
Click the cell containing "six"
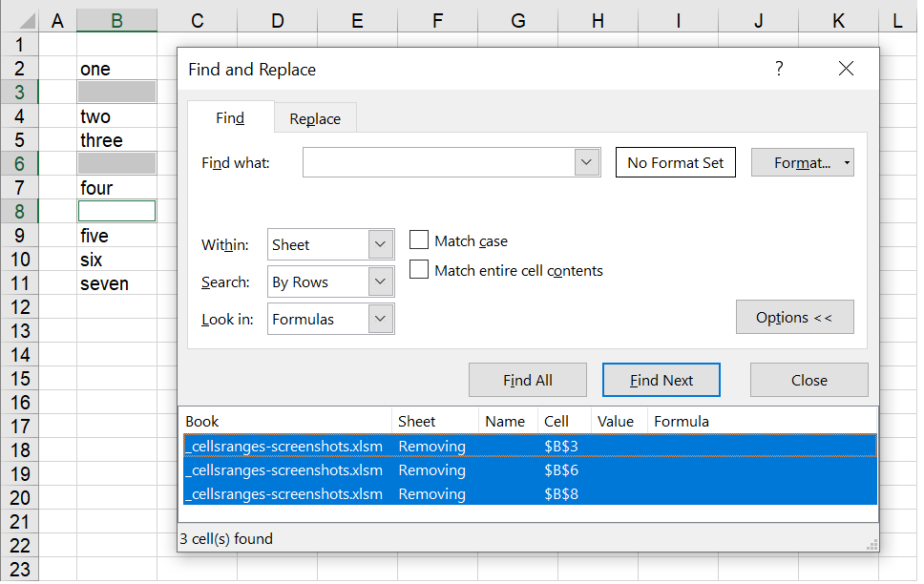pos(116,260)
